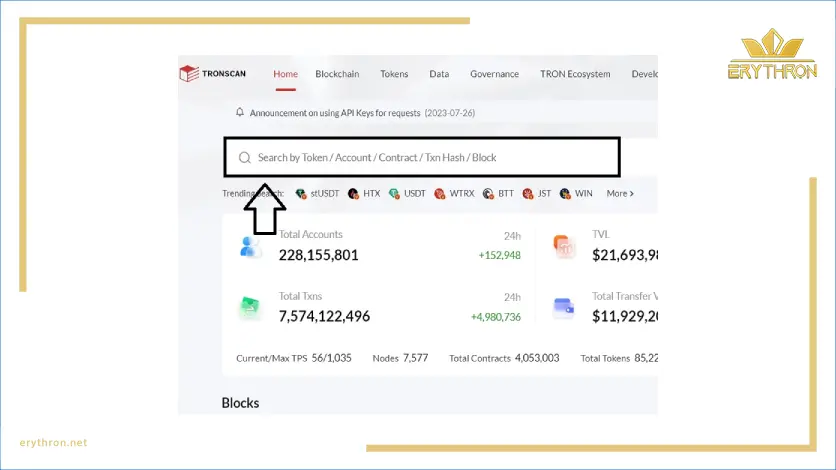Image resolution: width=836 pixels, height=470 pixels.
Task: Open the Governance menu
Action: [x=494, y=74]
